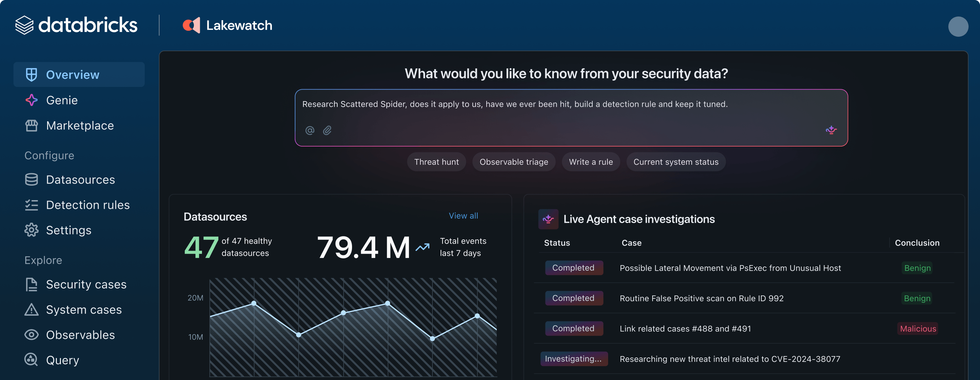Open Settings via the gear icon

click(x=32, y=230)
